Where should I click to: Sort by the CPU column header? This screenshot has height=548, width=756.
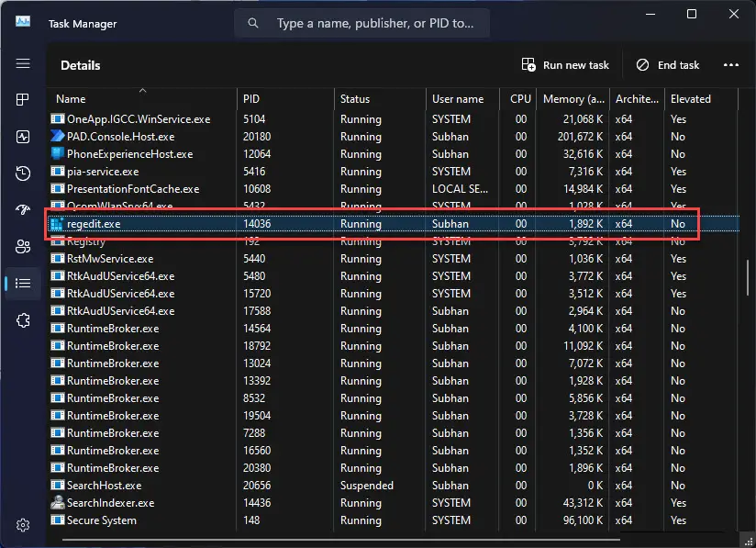point(517,99)
